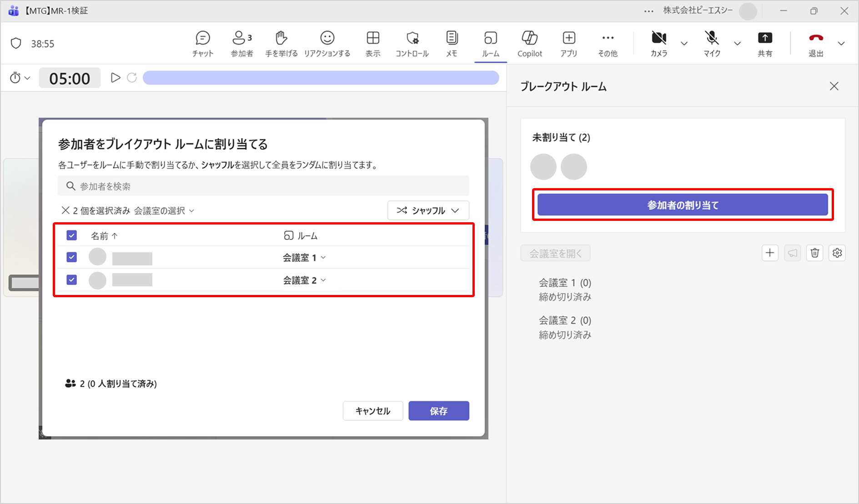Click the trash icon to delete rooms

814,253
